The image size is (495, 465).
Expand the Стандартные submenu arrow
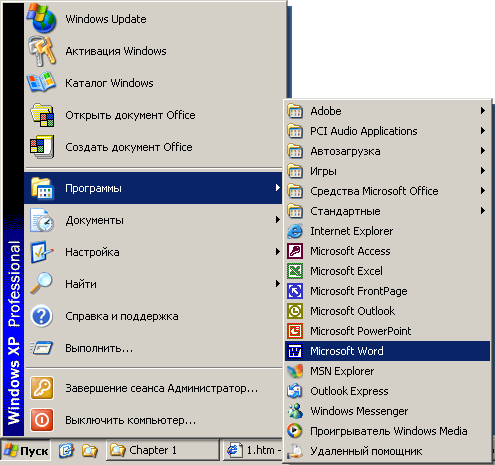click(x=483, y=211)
